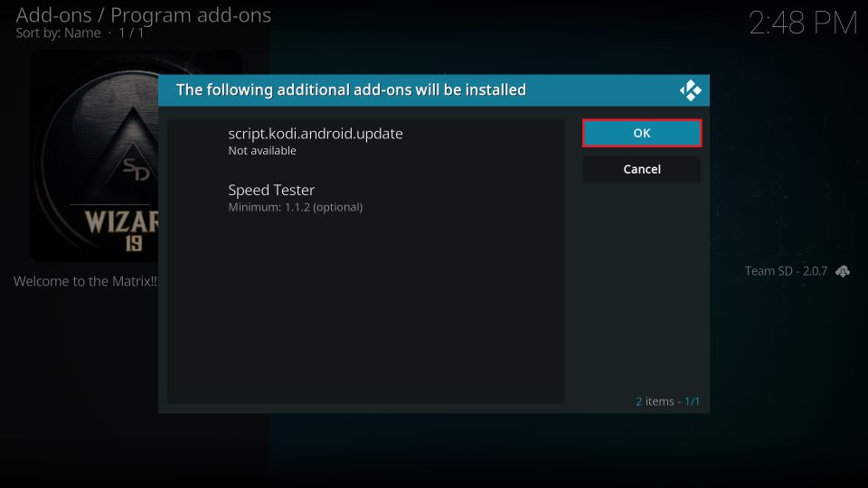This screenshot has width=868, height=488.
Task: Cancel the additional add-ons install
Action: point(642,169)
